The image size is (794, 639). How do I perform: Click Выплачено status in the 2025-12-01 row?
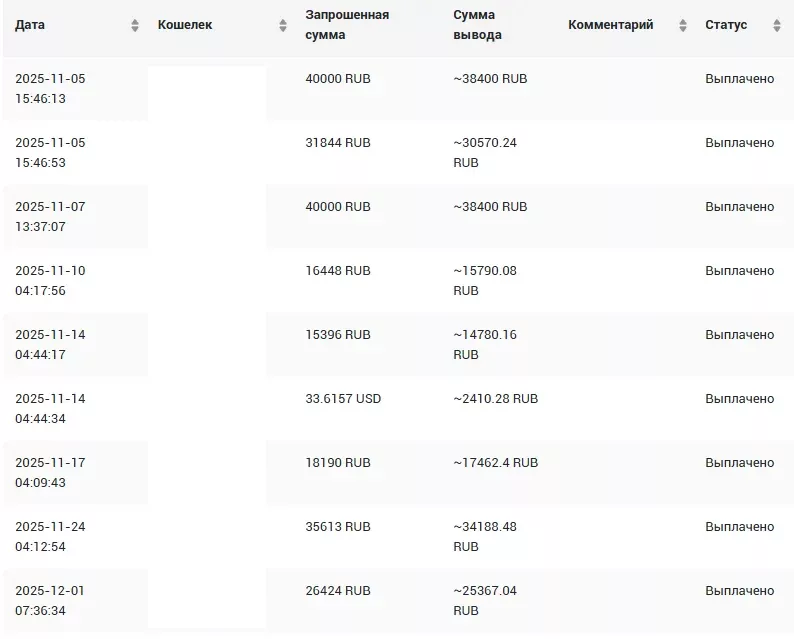[739, 590]
